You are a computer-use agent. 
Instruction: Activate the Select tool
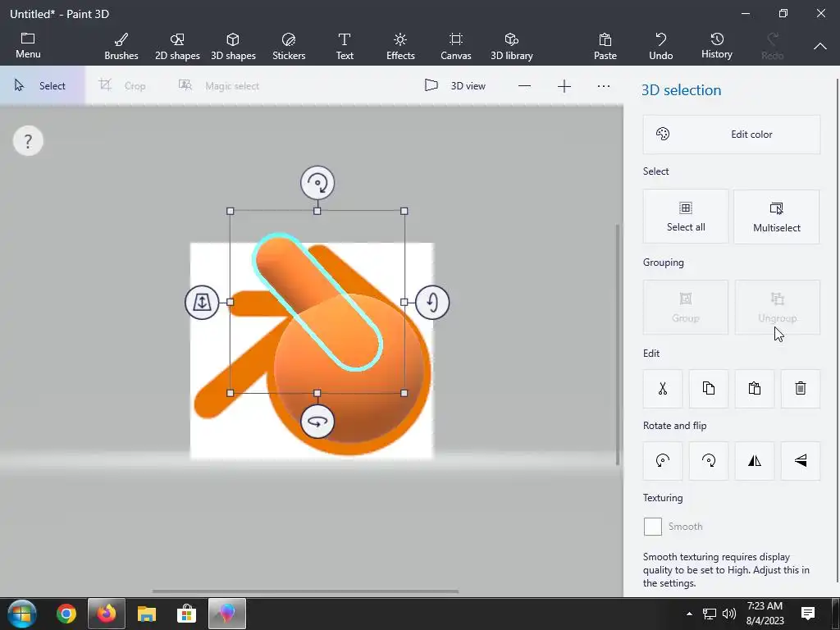(x=42, y=85)
